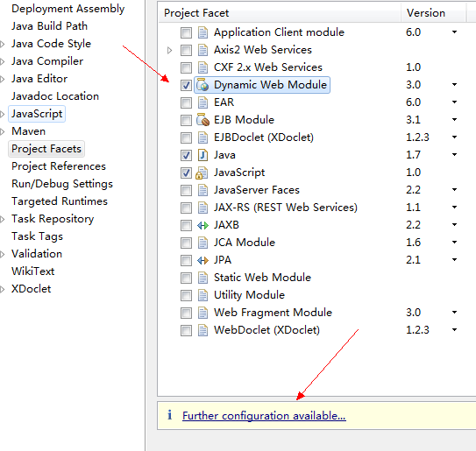Expand the Axis2 Web Services tree node
This screenshot has height=451, width=476.
click(170, 50)
